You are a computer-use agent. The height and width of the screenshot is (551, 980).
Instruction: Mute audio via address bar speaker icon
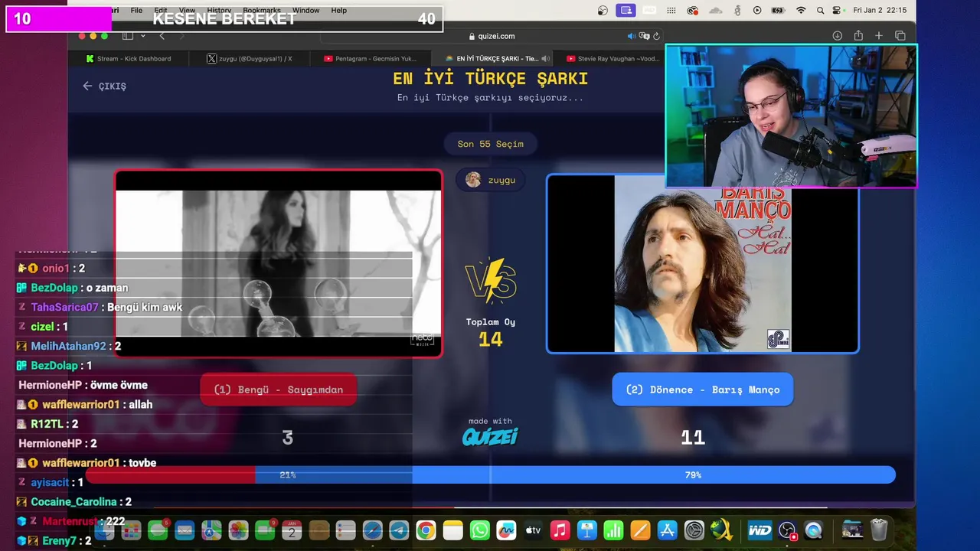click(632, 36)
